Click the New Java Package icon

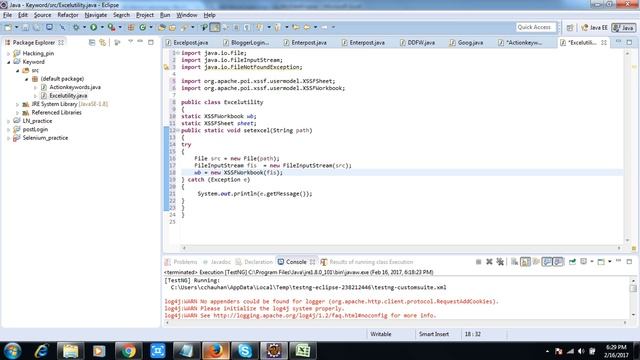131,27
